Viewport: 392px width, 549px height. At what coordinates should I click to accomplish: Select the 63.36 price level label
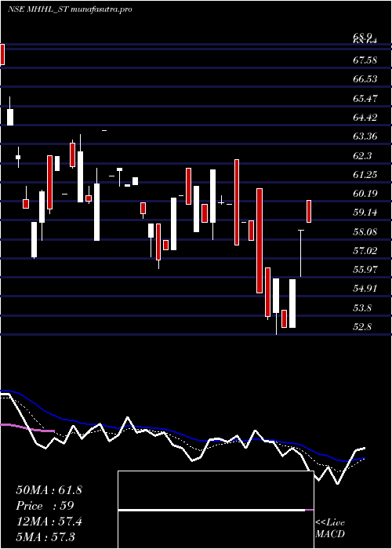tap(365, 136)
